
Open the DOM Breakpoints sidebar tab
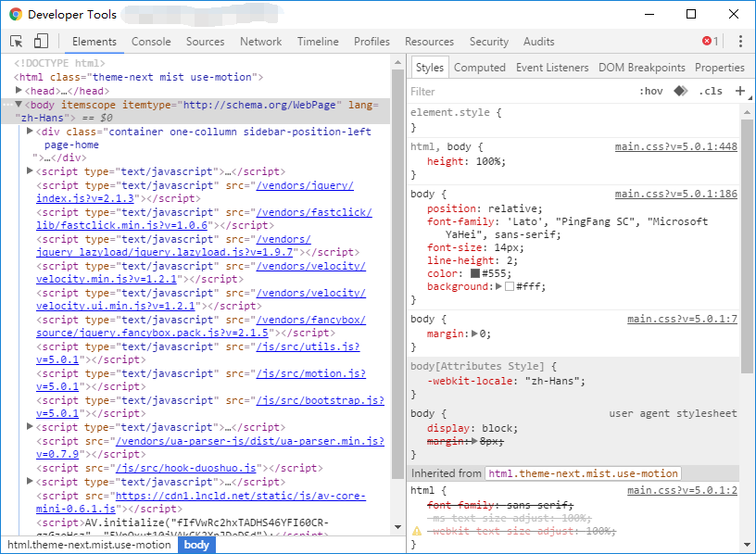642,68
